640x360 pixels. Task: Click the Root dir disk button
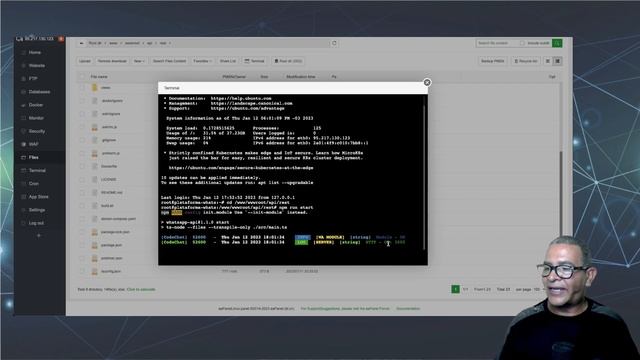288,61
